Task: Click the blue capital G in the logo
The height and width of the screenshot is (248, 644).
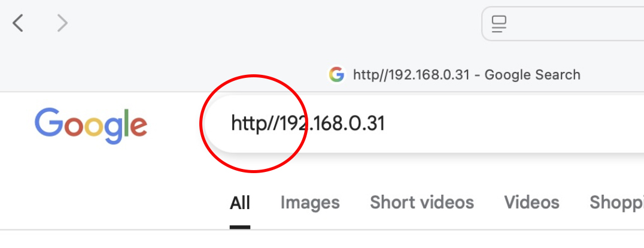Action: point(48,122)
